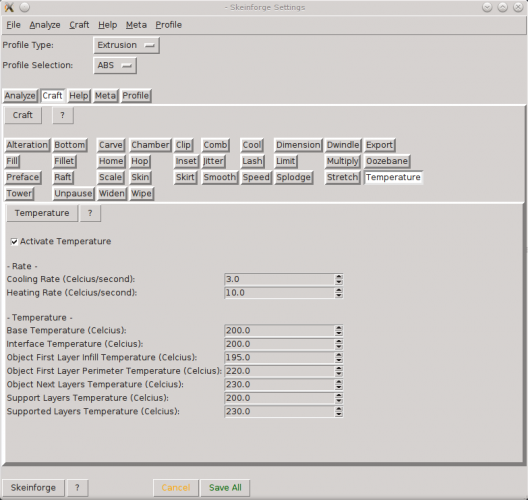This screenshot has height=500, width=528.
Task: Click the Cooling Rate input field
Action: coord(280,279)
